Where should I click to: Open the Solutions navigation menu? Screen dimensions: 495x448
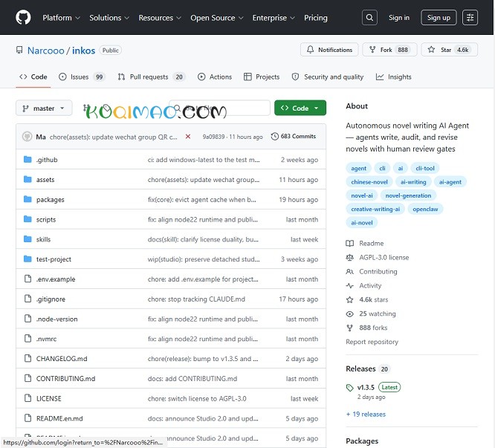109,18
